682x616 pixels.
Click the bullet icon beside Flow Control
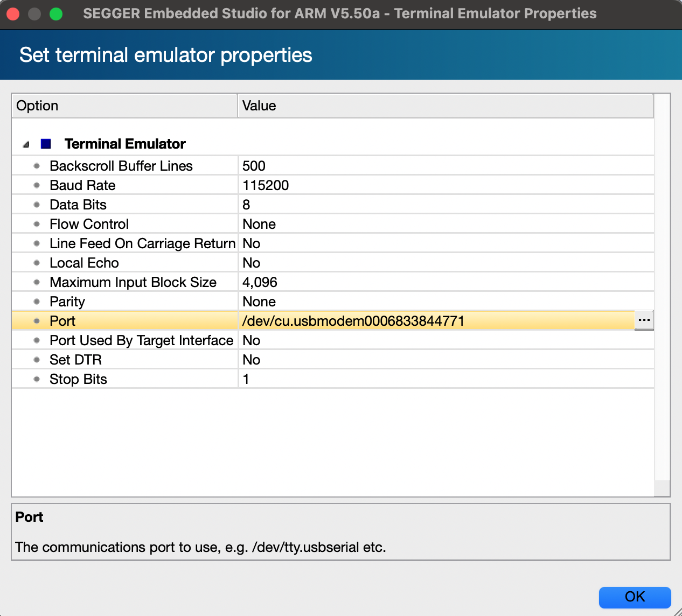[x=36, y=223]
